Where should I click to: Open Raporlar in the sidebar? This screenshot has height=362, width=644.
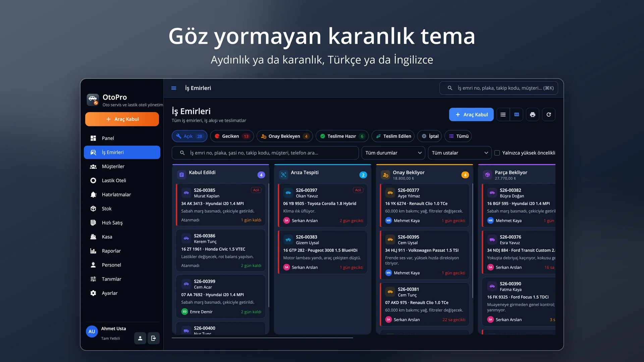coord(122,251)
